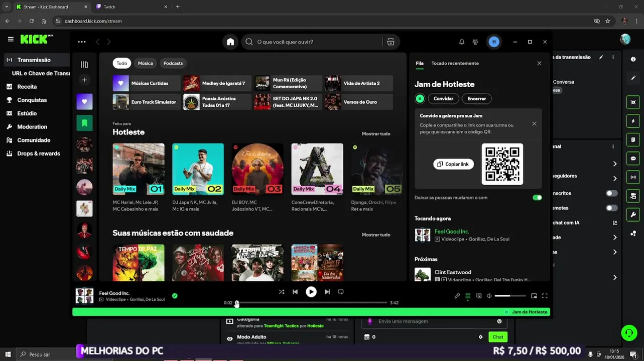Open connect to a device icon
Screen dimensions: 644x361
point(478,296)
